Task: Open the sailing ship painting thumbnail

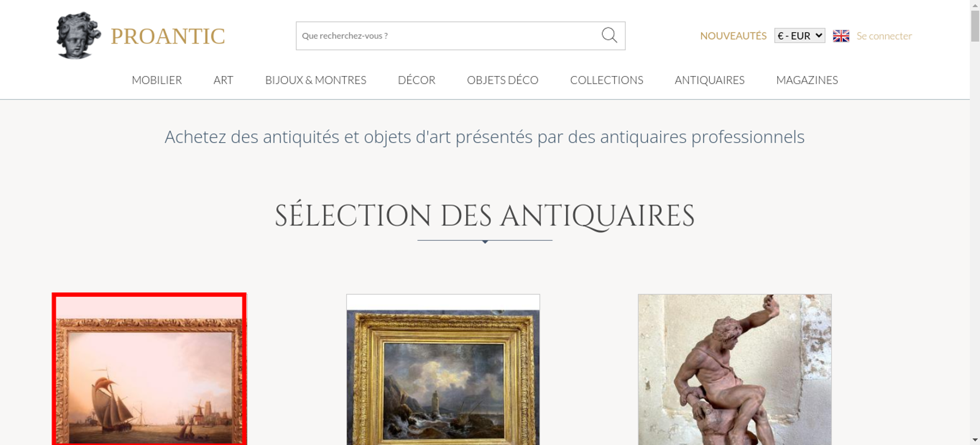Action: point(149,369)
